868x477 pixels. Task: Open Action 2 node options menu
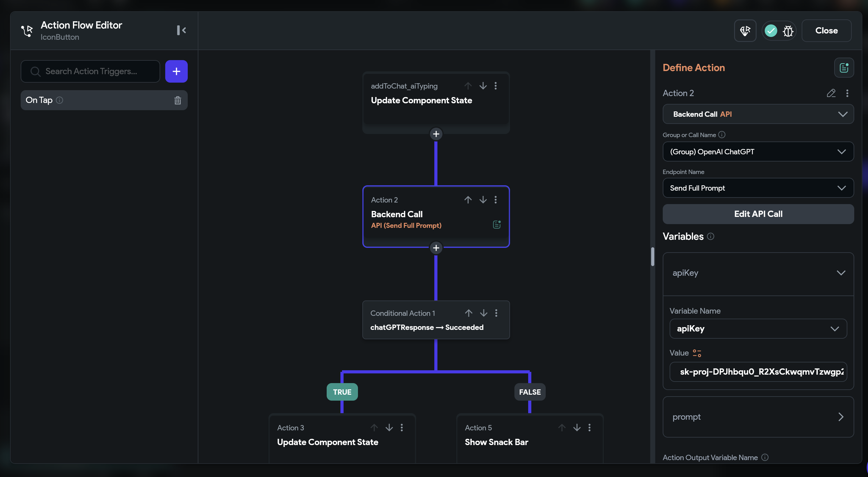(x=495, y=200)
